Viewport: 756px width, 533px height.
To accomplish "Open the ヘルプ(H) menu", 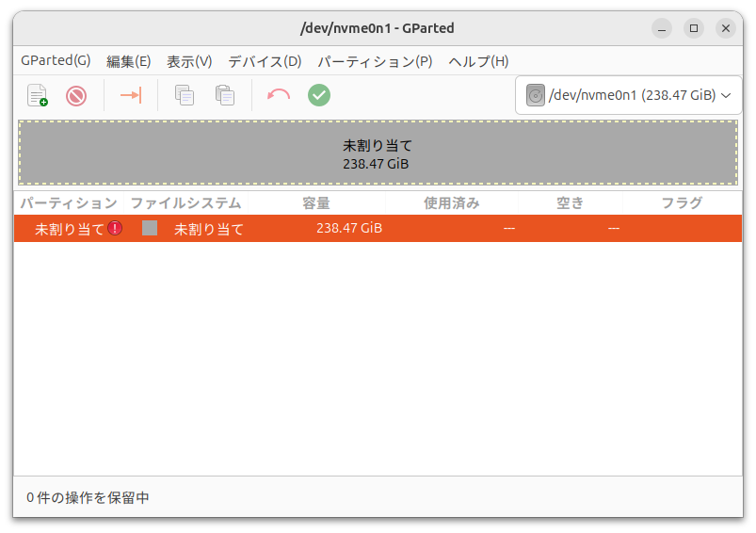I will pos(478,61).
